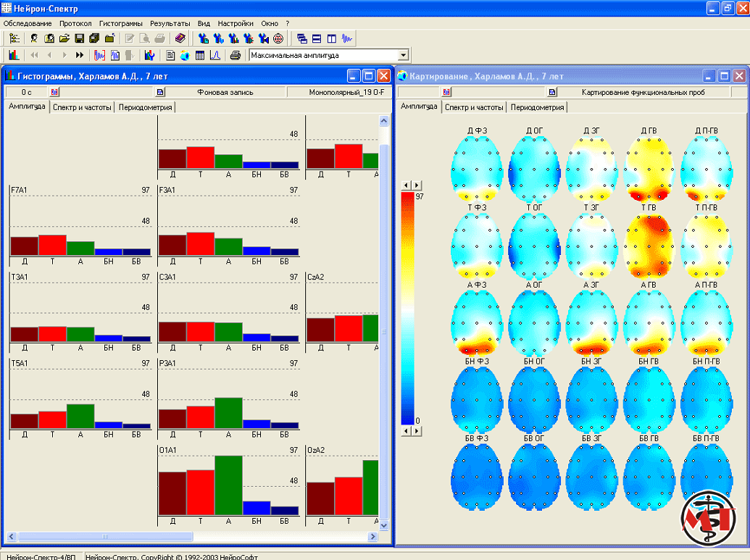Open the Протокол menu

(x=75, y=23)
